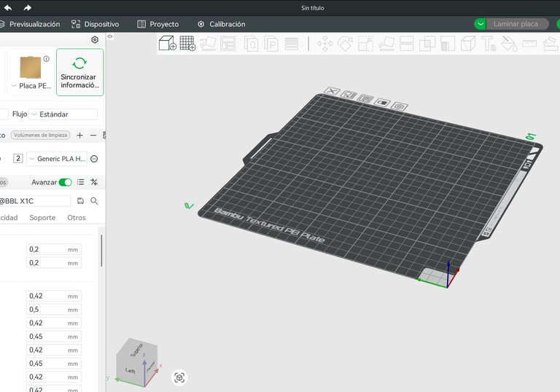Viewport: 560px width, 392px height.
Task: Select the Support painting tool
Action: (447, 44)
